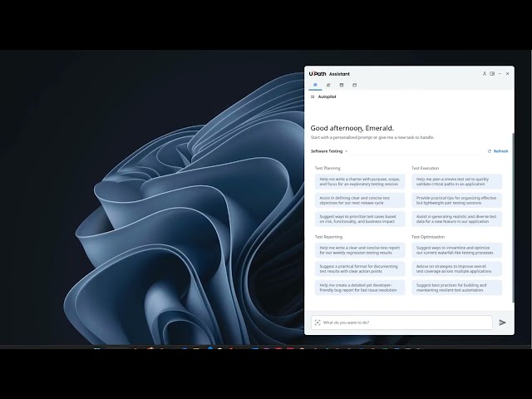Click the 'Autopilot' label text
This screenshot has height=399, width=532.
pos(327,96)
